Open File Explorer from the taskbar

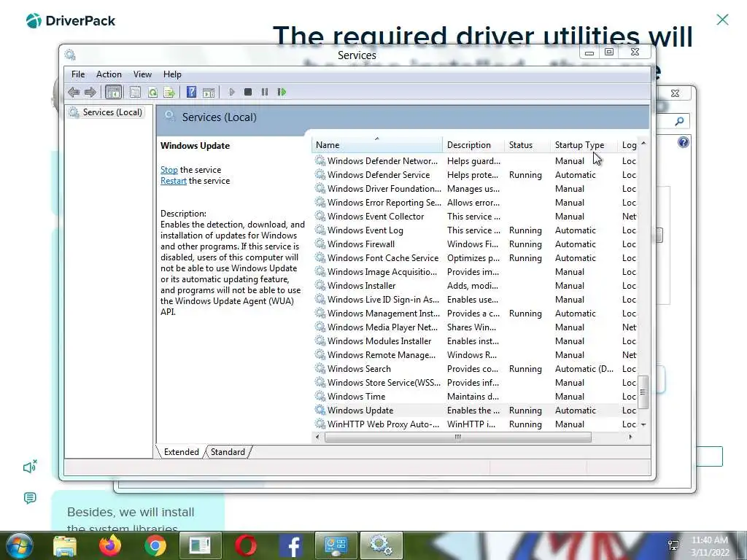pyautogui.click(x=65, y=546)
